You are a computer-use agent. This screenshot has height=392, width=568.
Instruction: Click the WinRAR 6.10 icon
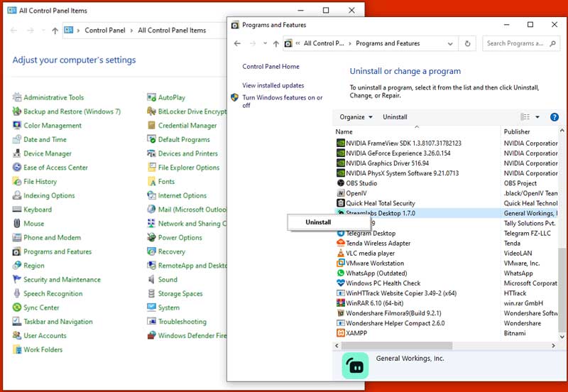pyautogui.click(x=341, y=303)
